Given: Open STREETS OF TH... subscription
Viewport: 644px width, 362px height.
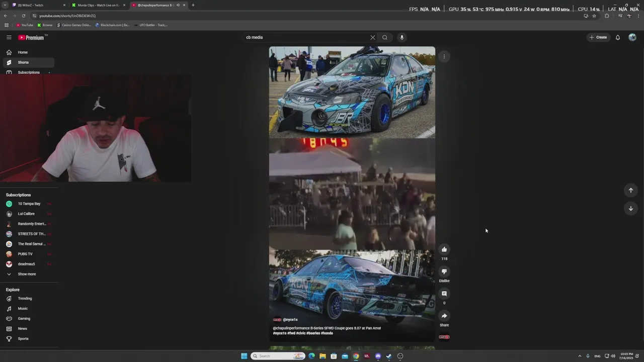Looking at the screenshot, I should pyautogui.click(x=29, y=234).
